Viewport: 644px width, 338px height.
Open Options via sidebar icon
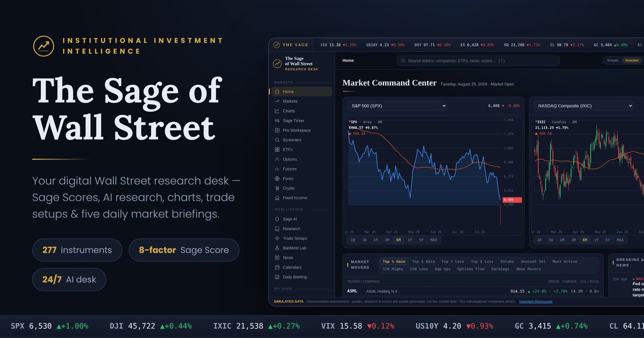click(x=277, y=159)
